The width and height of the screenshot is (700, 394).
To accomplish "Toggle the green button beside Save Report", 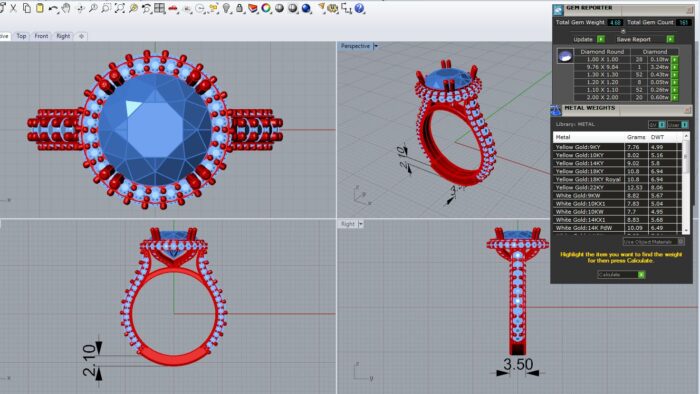I will tap(670, 39).
